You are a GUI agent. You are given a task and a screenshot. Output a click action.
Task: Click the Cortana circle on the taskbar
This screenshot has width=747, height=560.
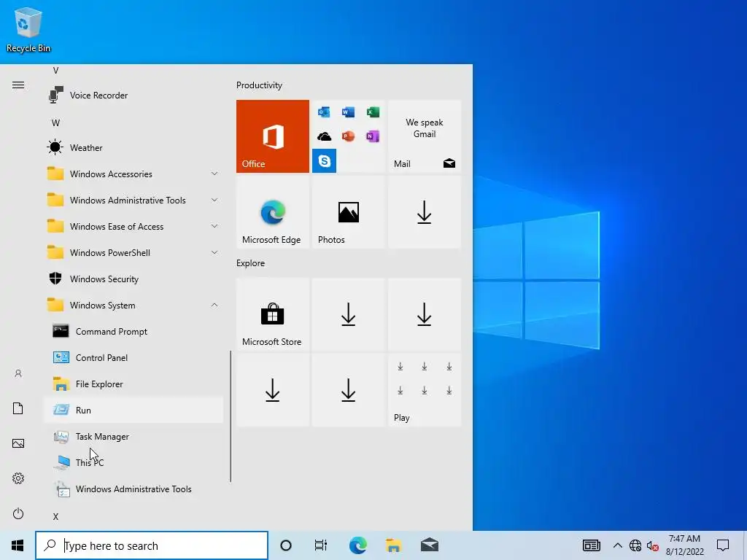286,545
